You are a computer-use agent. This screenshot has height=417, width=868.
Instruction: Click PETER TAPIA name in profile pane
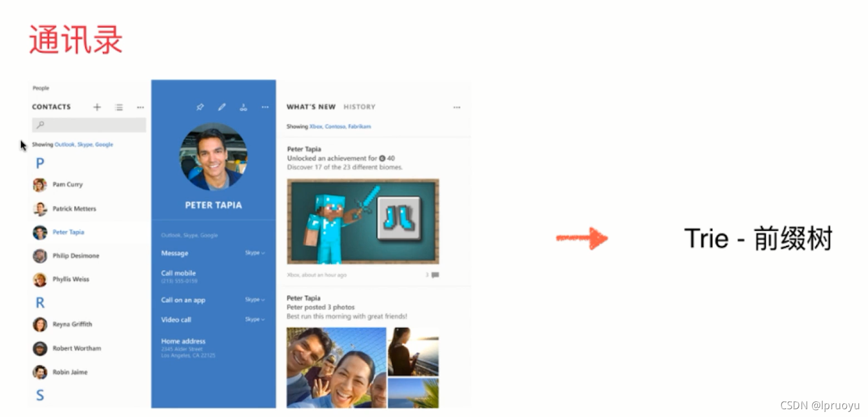[214, 205]
